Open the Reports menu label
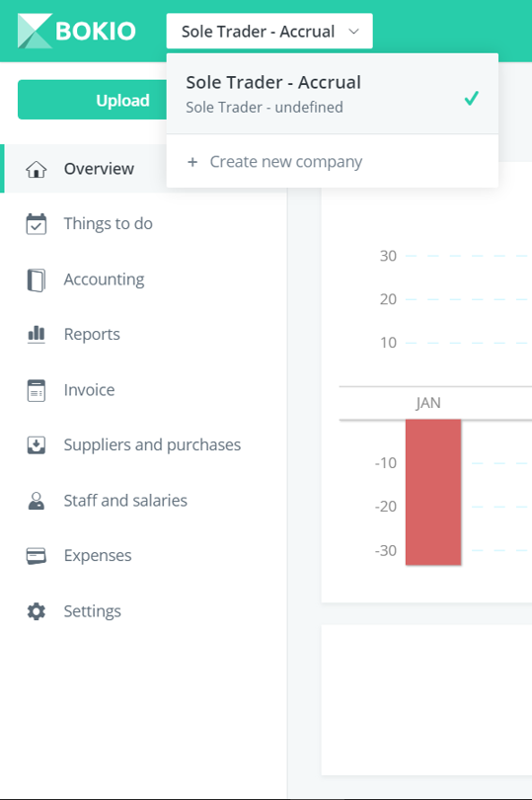The height and width of the screenshot is (800, 532). click(x=92, y=334)
